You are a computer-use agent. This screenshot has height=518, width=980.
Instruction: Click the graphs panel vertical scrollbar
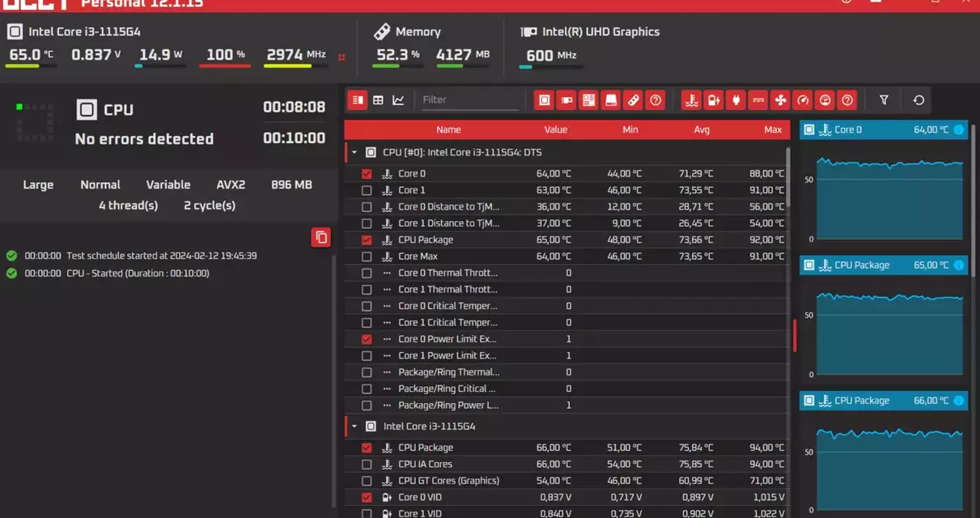click(x=974, y=202)
